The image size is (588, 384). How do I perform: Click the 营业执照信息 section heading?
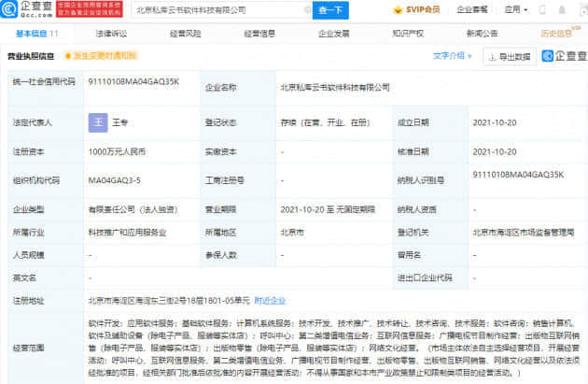[31, 56]
